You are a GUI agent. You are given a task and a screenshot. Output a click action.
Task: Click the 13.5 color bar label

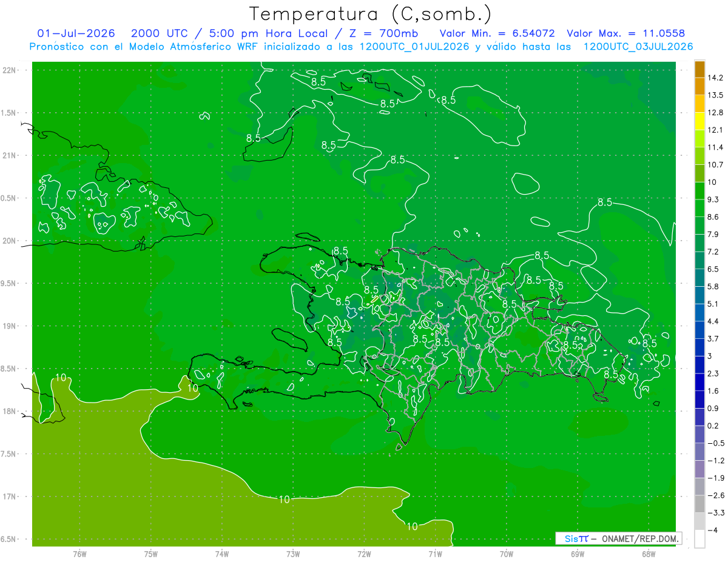(x=715, y=95)
